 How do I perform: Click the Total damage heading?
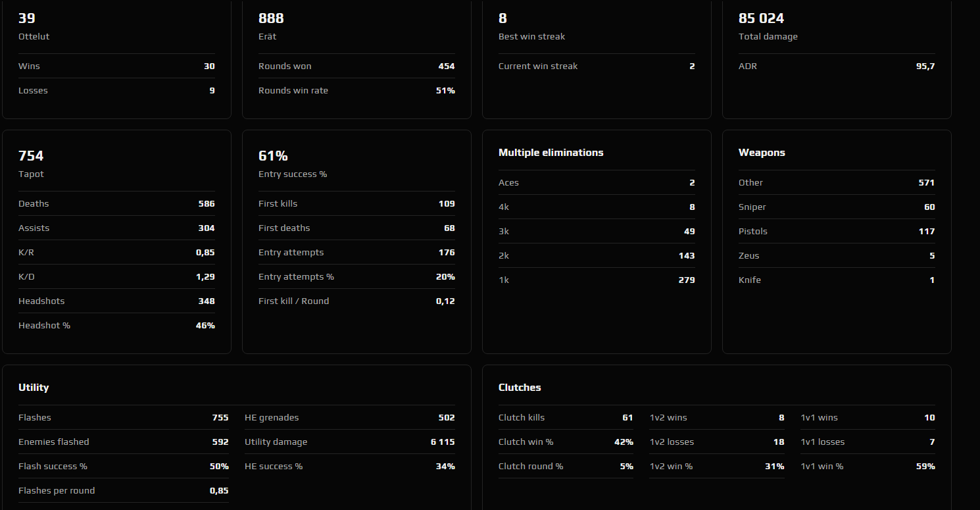coord(768,37)
